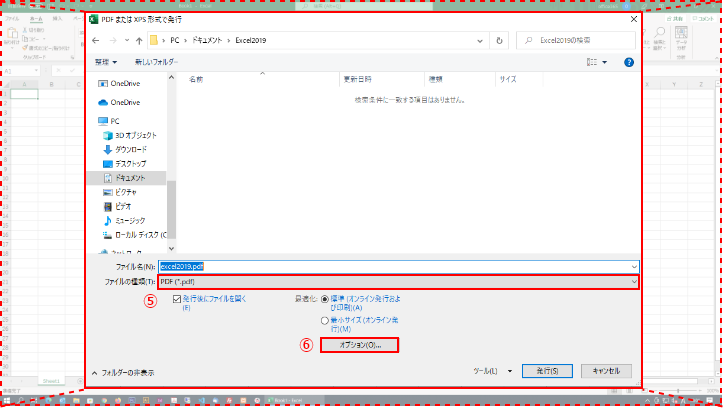Open the 3Dオブジェクト folder in the sidebar

[x=130, y=136]
